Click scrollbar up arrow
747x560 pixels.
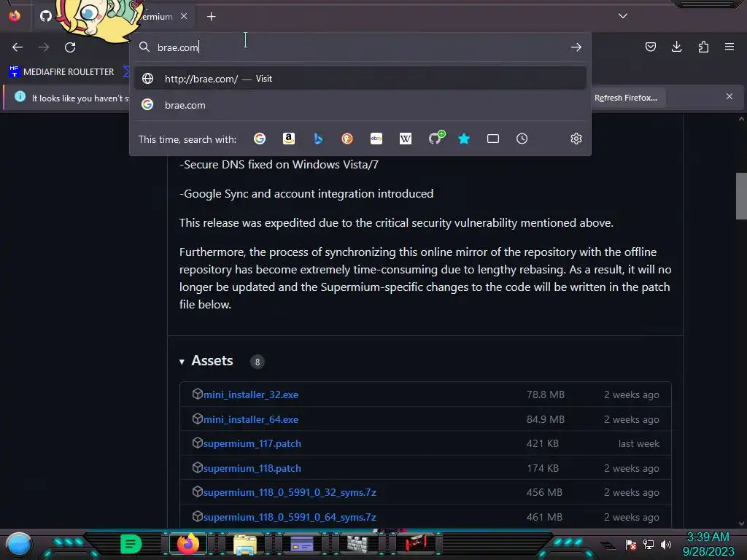tap(741, 119)
